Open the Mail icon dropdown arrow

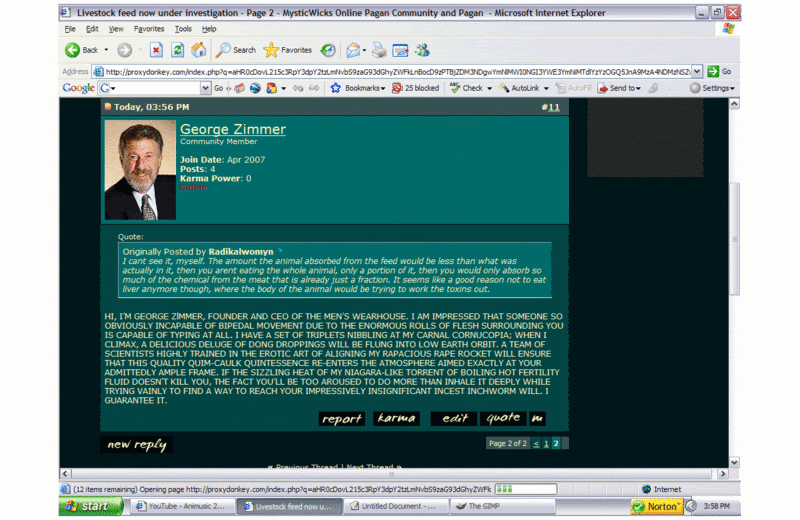click(x=364, y=50)
